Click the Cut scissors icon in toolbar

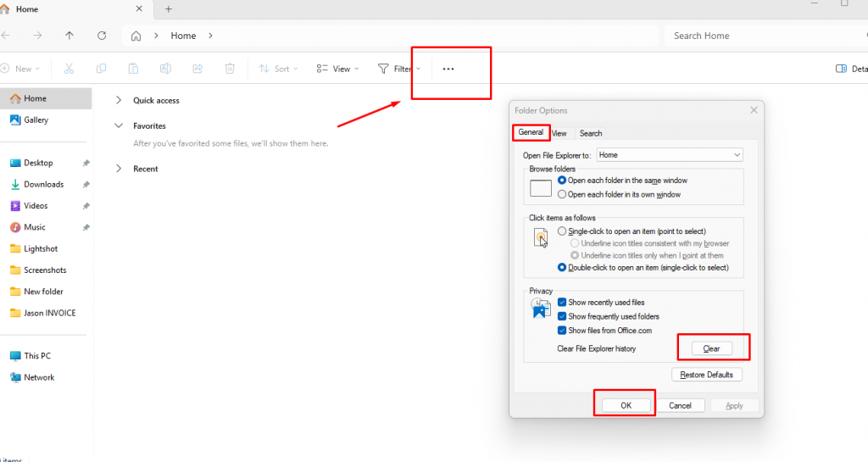coord(69,69)
